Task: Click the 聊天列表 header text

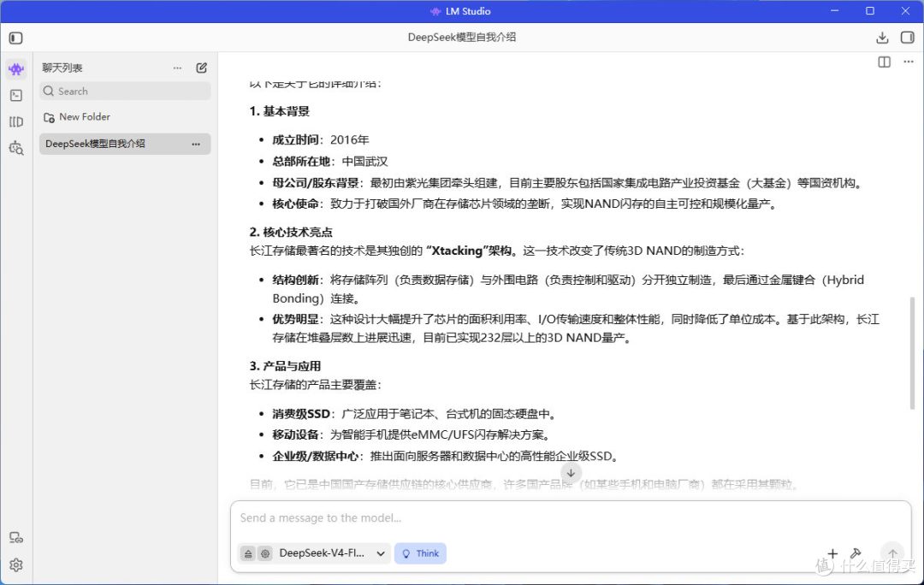Action: 62,68
